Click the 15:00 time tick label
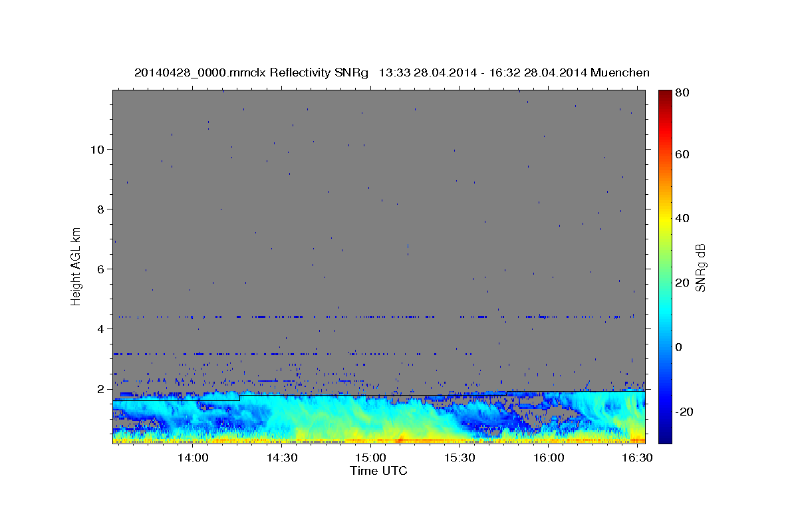Image resolution: width=798 pixels, height=532 pixels. (370, 458)
